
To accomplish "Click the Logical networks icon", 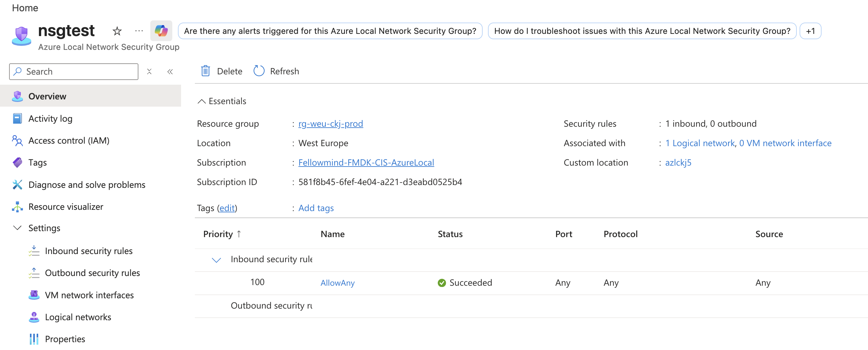I will coord(34,317).
